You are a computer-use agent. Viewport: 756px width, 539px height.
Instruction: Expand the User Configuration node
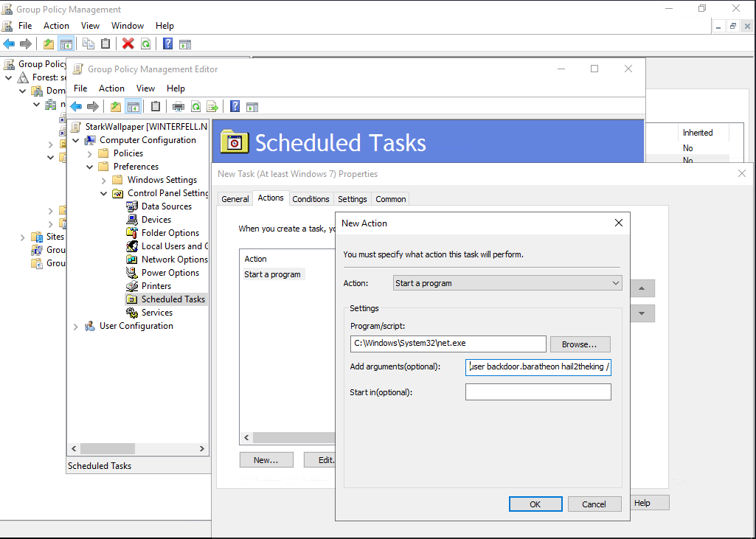click(x=76, y=326)
